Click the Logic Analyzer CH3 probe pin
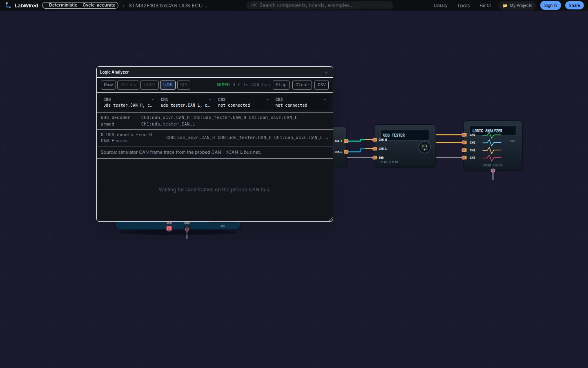 (464, 157)
